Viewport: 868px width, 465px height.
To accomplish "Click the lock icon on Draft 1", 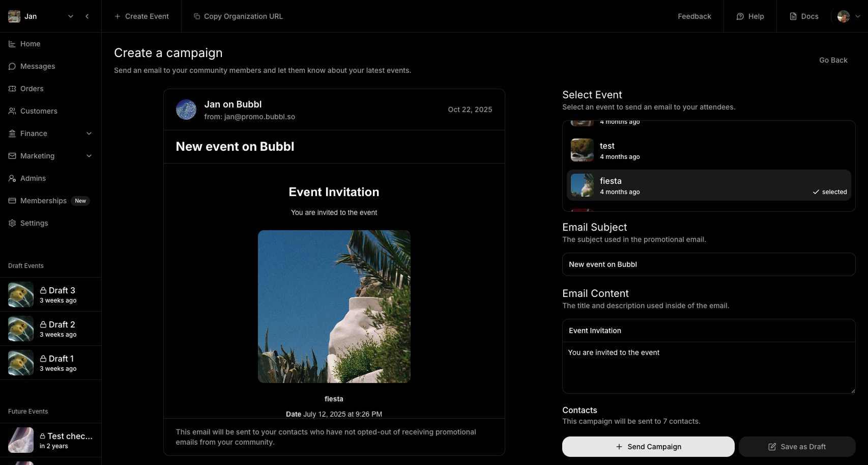I will [43, 359].
